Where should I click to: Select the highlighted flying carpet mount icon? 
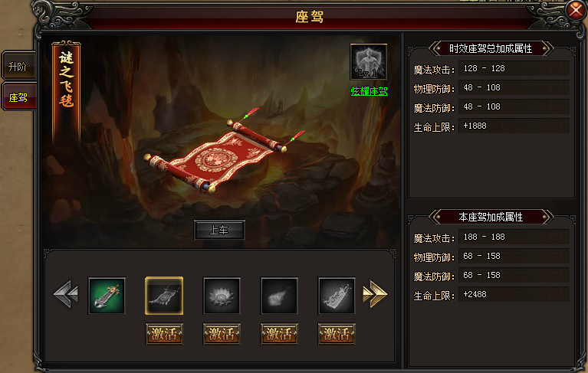pos(164,296)
